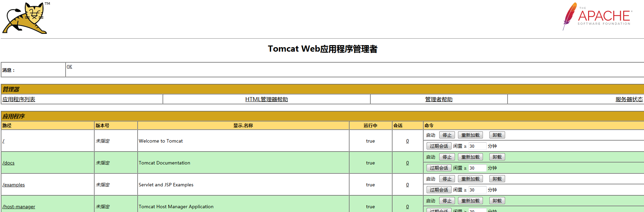
Task: Click session count 0 for Tomcat Documentation
Action: click(407, 163)
